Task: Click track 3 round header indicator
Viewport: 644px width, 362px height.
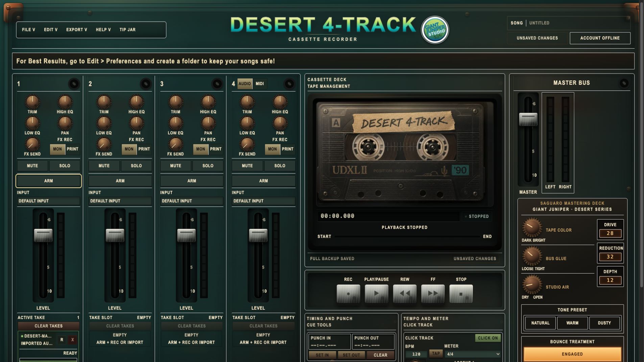Action: pos(217,83)
